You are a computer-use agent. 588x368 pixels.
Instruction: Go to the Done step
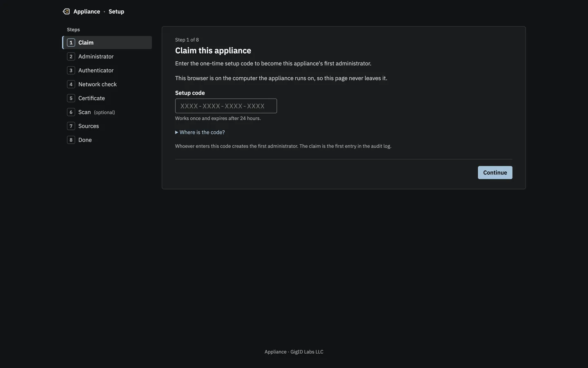click(x=107, y=140)
